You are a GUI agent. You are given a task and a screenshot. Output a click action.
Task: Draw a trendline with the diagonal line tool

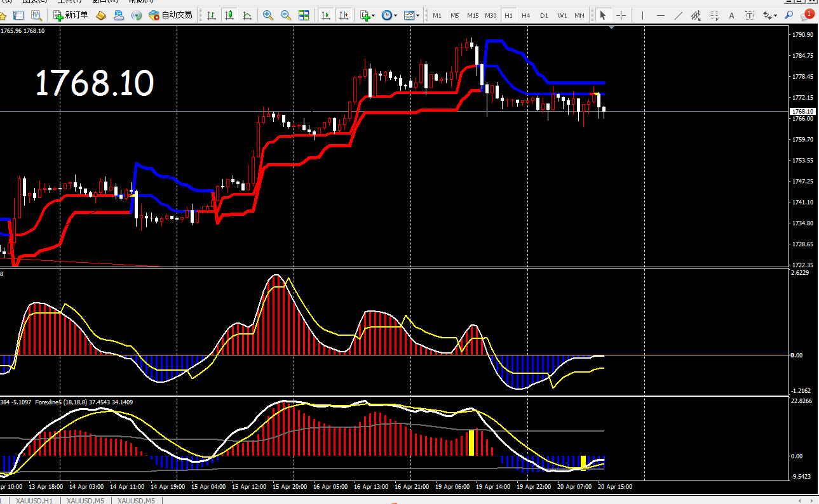(679, 15)
